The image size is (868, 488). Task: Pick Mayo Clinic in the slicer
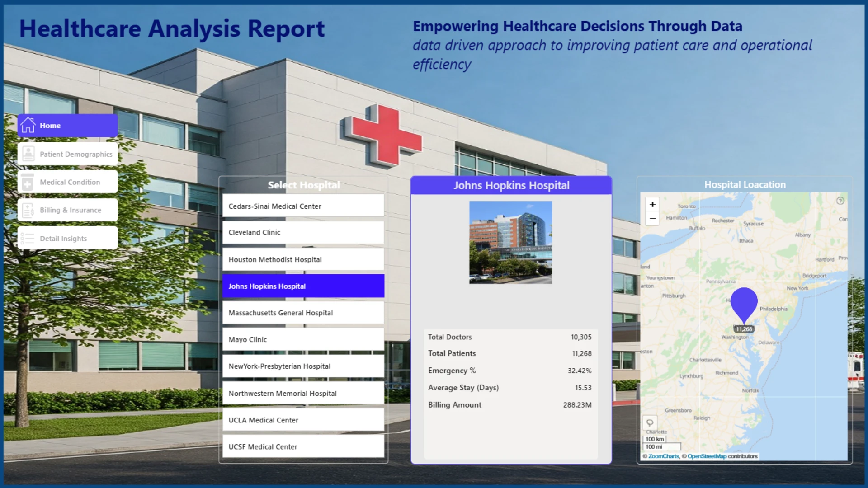click(303, 339)
